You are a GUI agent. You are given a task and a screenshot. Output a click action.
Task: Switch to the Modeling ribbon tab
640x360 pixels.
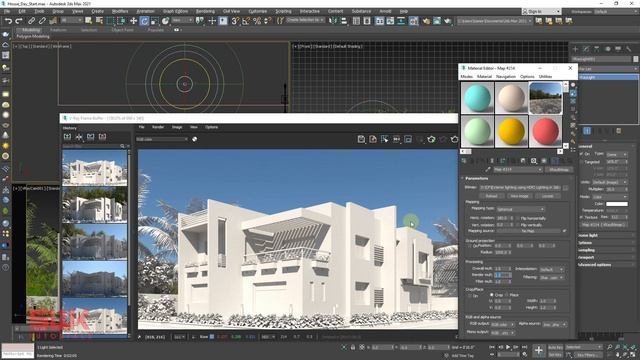[31, 30]
